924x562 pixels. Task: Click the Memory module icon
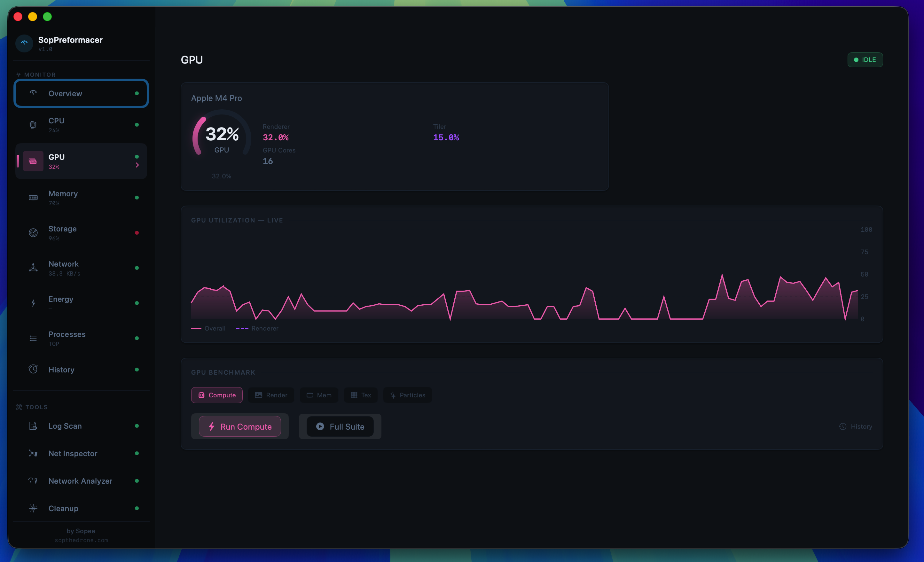33,198
